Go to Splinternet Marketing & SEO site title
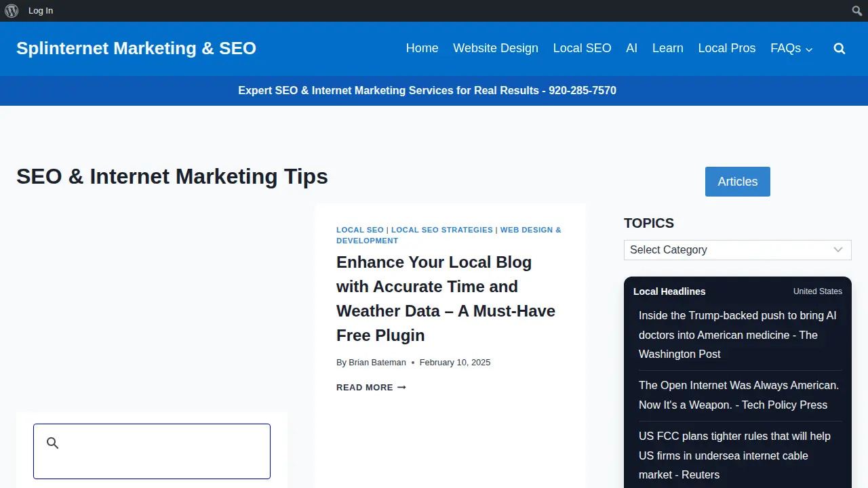Image resolution: width=868 pixels, height=488 pixels. [x=136, y=48]
